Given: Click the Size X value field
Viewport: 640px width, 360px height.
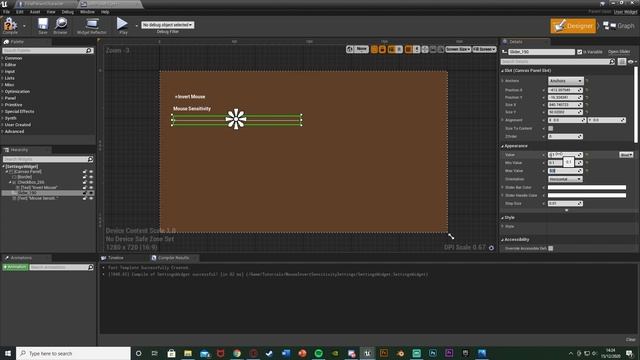Looking at the screenshot, I should click(x=565, y=105).
